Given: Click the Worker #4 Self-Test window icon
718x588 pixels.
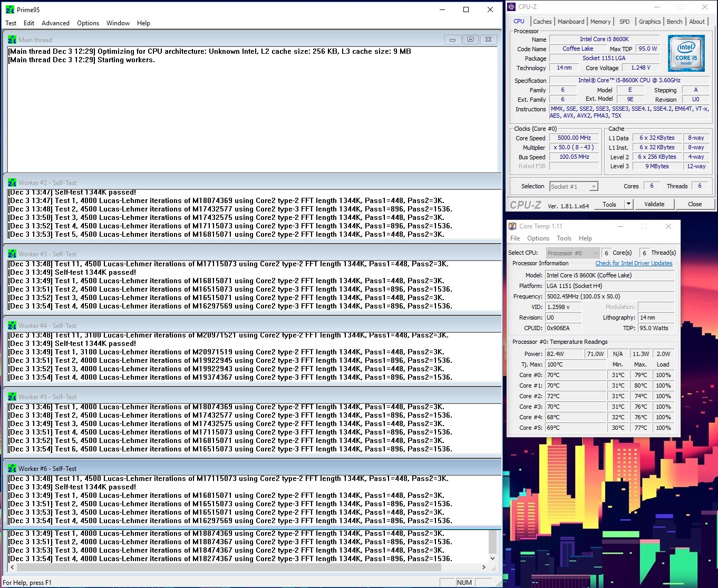Looking at the screenshot, I should point(12,325).
